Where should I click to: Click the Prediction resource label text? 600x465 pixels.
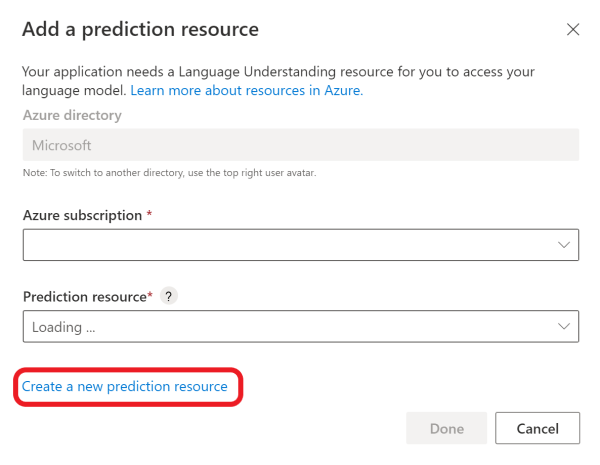coord(84,297)
